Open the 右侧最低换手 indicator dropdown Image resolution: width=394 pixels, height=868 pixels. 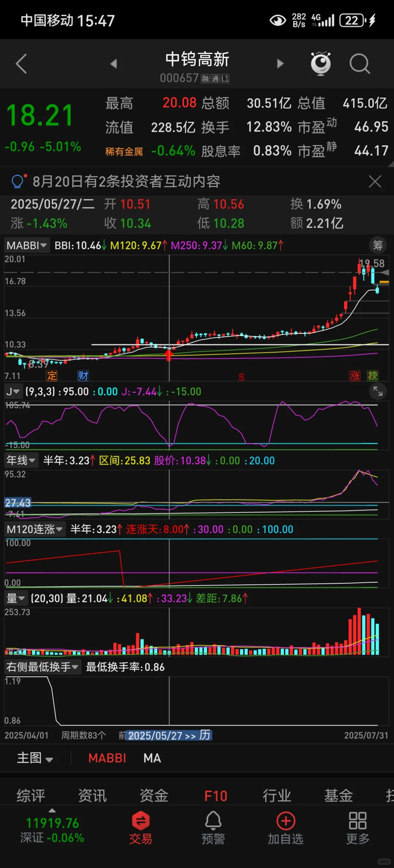click(x=42, y=667)
